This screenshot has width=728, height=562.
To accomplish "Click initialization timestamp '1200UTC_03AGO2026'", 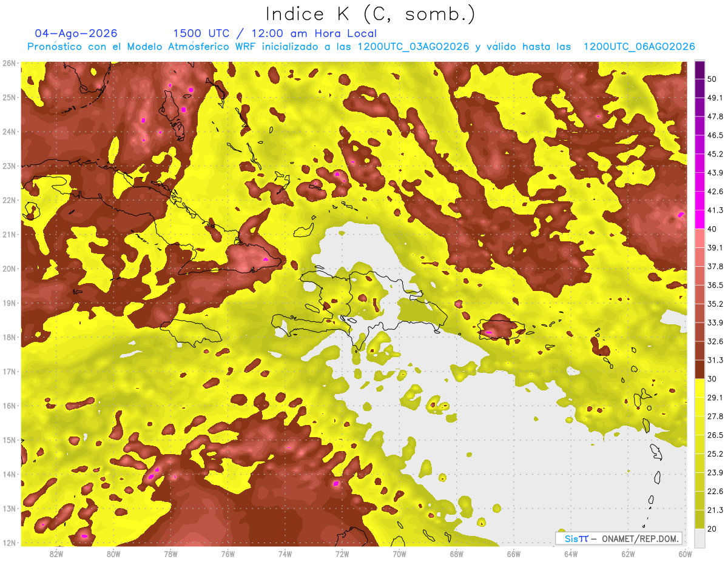I will (413, 47).
